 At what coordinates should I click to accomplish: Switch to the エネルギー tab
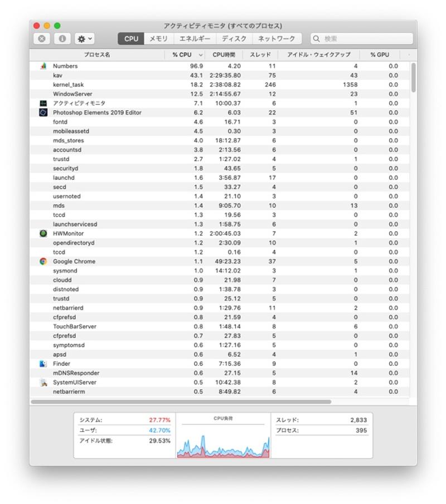(195, 39)
